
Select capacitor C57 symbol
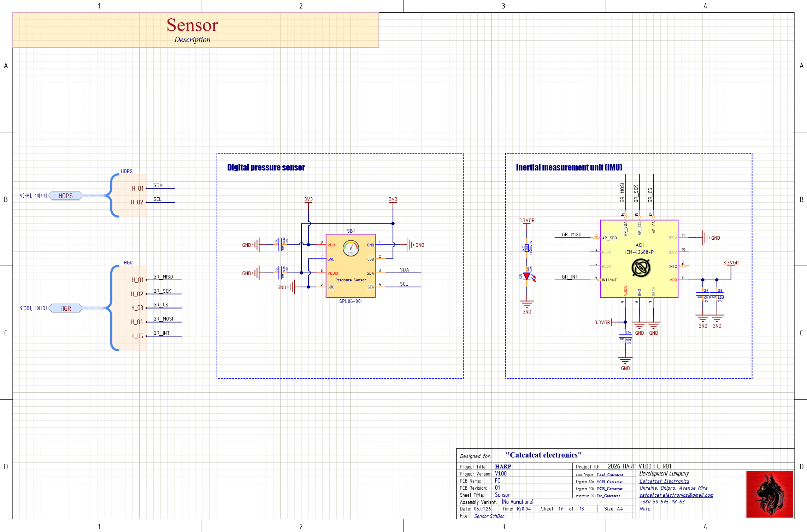pyautogui.click(x=703, y=294)
